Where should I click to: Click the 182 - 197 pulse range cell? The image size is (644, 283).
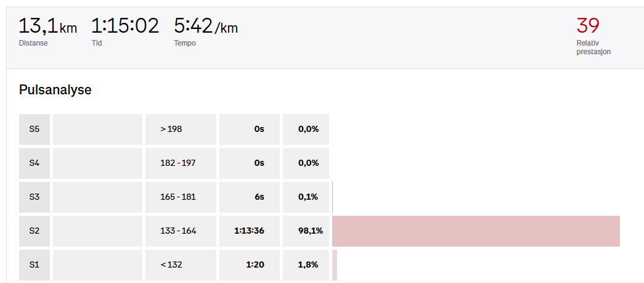[x=181, y=163]
